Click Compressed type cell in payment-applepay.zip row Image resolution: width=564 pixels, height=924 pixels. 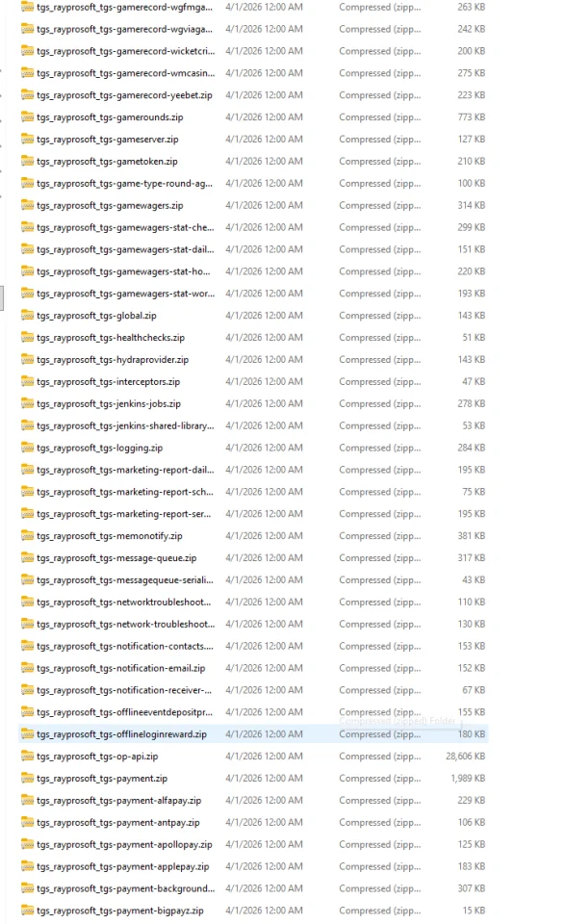tap(380, 866)
